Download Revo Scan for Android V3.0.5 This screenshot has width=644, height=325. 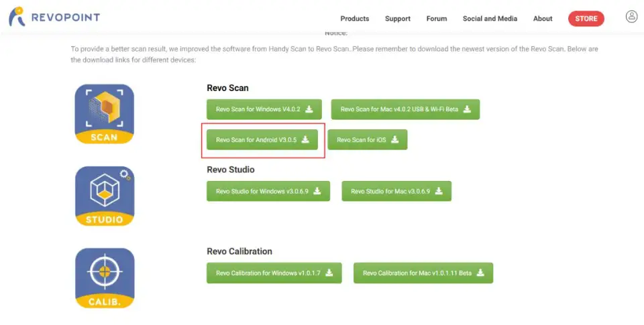tap(262, 140)
